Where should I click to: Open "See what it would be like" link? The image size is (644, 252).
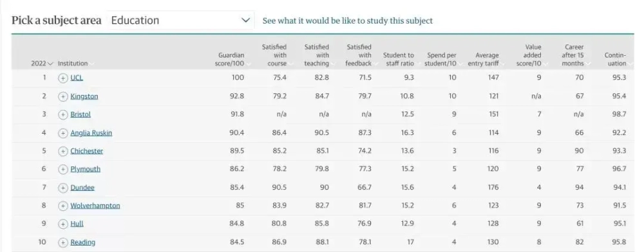[348, 21]
